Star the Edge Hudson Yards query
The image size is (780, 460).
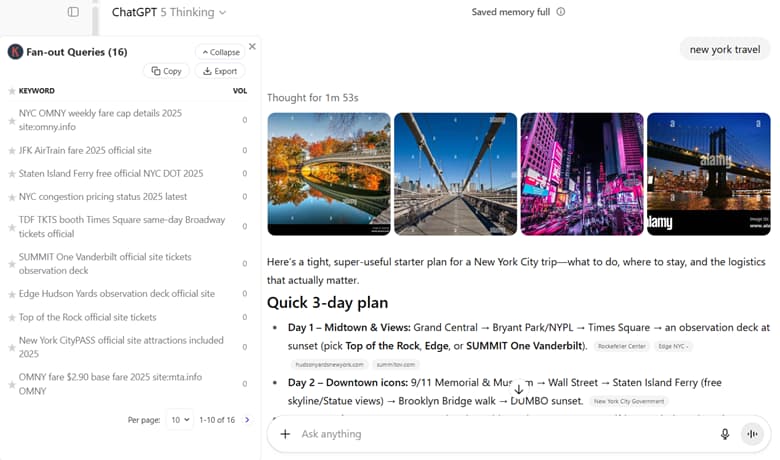(x=11, y=294)
